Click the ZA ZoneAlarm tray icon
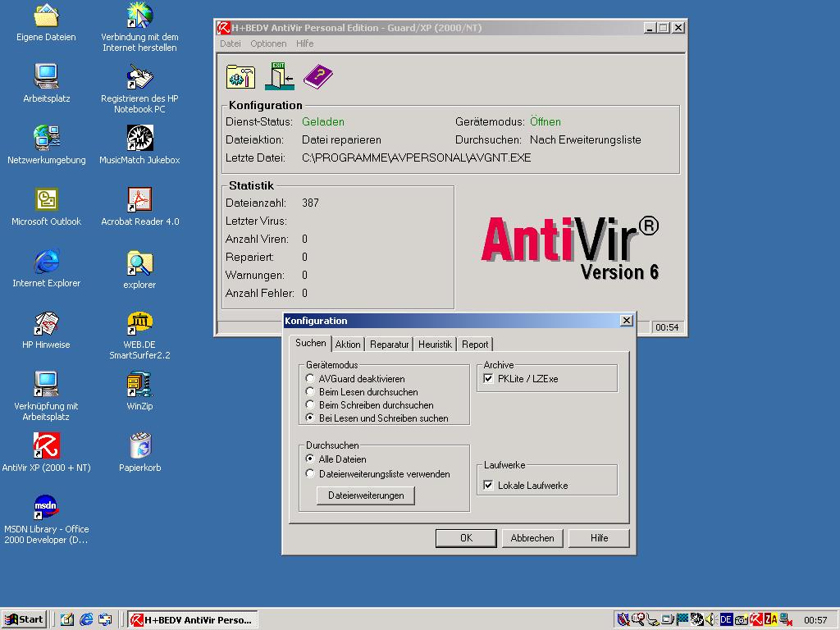840x630 pixels. coord(771,620)
